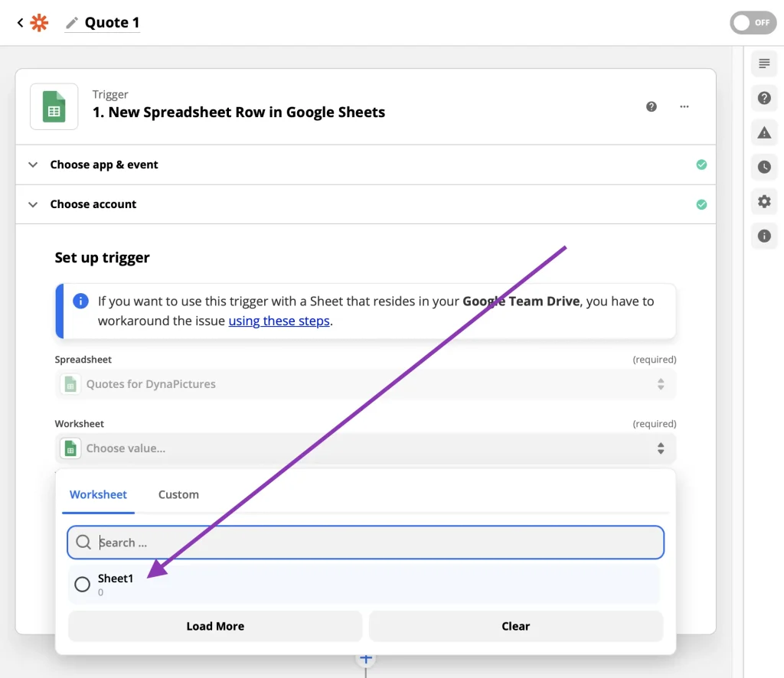Click the trigger title New Spreadsheet Row
This screenshot has width=784, height=678.
(x=239, y=112)
